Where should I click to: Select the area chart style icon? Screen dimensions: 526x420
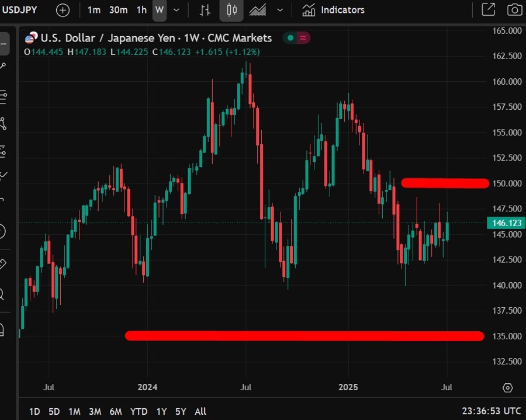coord(258,11)
